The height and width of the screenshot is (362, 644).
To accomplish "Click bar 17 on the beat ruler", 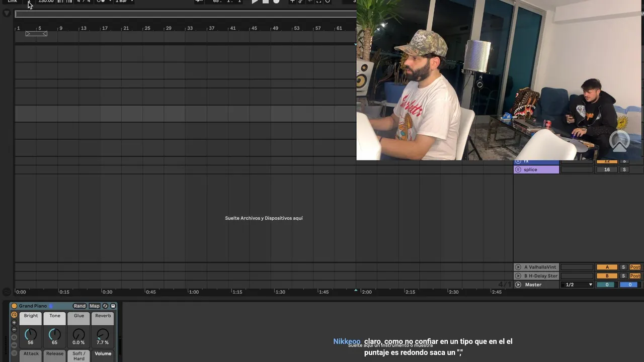I will coord(105,28).
